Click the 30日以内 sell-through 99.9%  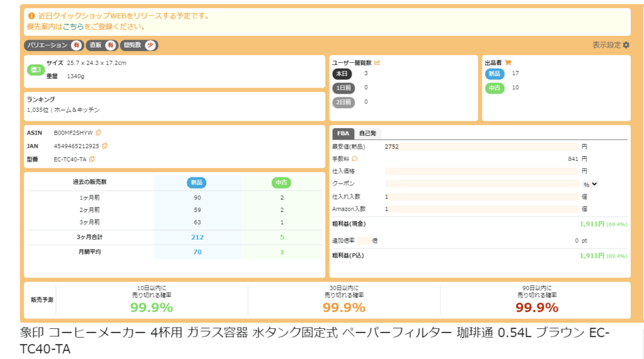344,307
